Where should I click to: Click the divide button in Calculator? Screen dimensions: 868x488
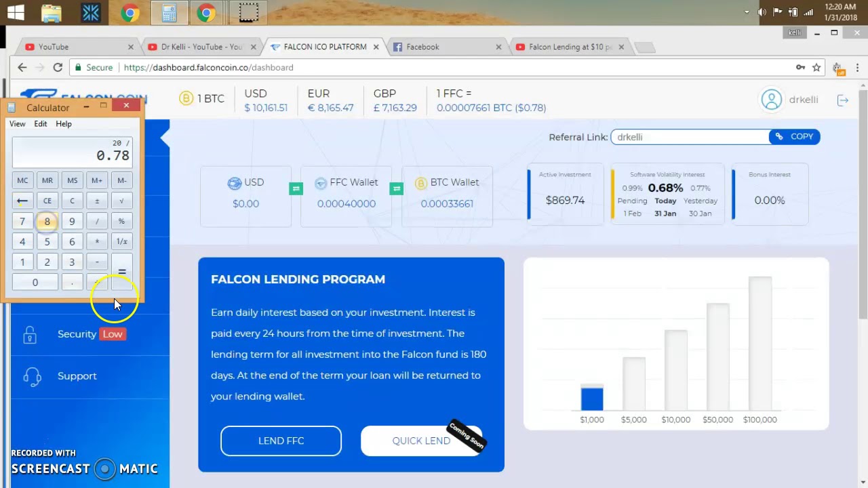pyautogui.click(x=97, y=221)
